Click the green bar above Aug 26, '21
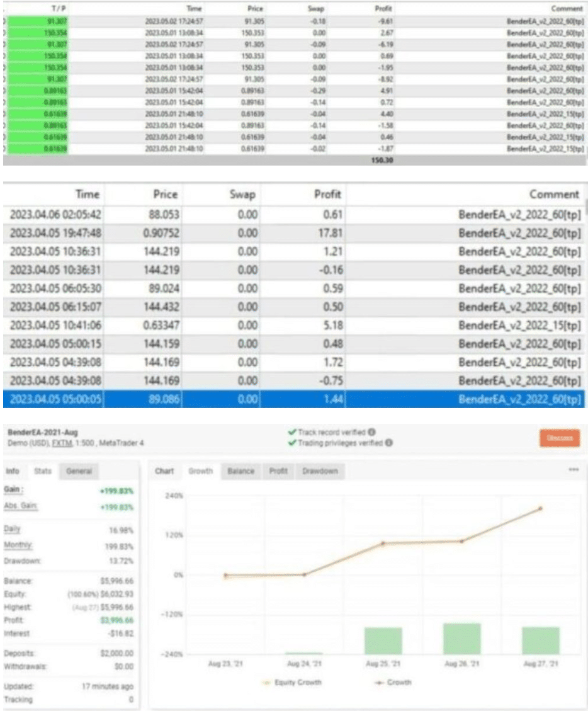This screenshot has width=588, height=711. (461, 638)
